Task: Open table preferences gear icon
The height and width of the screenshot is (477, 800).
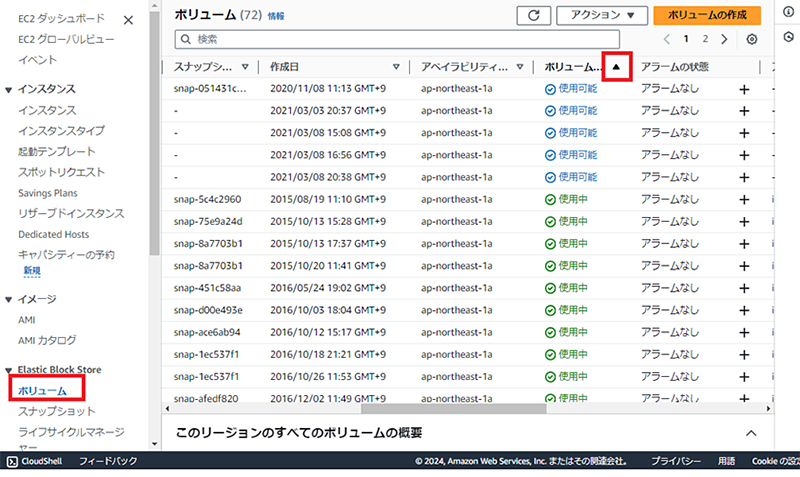Action: coord(752,39)
